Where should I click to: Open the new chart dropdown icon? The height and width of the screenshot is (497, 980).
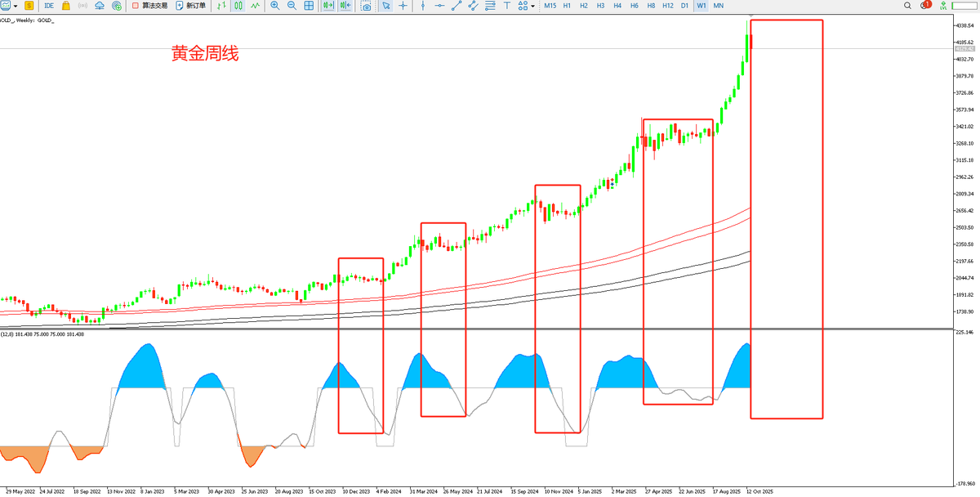pyautogui.click(x=16, y=6)
